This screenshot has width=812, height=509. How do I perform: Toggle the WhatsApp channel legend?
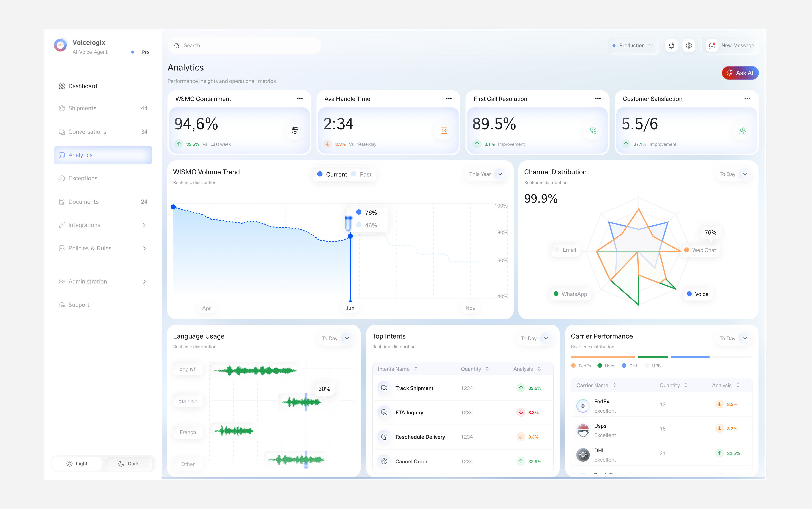570,294
